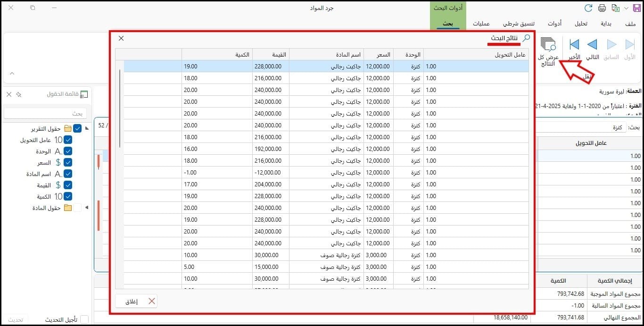Click the Show All Results (عرض كل النتائج) icon
This screenshot has width=644, height=326.
[548, 45]
